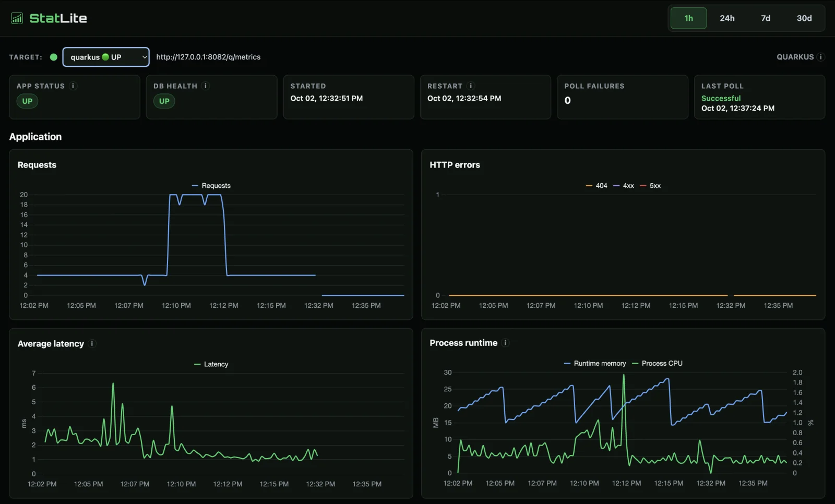Viewport: 835px width, 504px height.
Task: Click the APP STATUS info icon
Action: tap(73, 86)
